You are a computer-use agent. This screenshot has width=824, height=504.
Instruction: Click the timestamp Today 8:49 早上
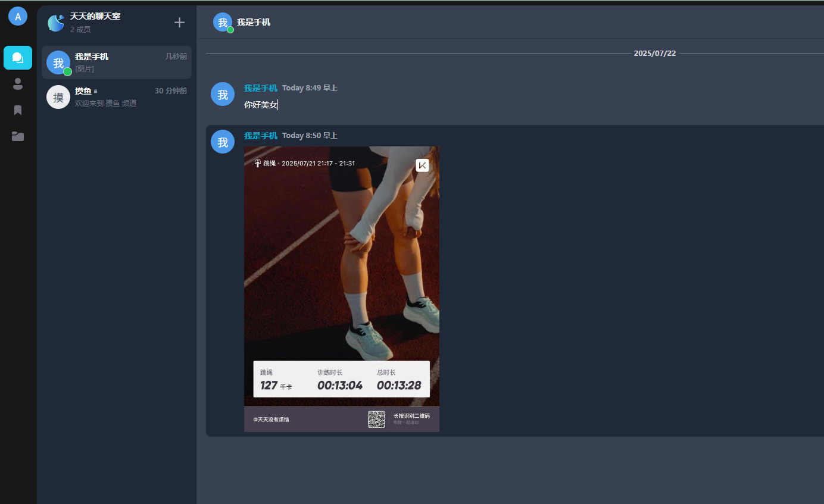tap(310, 88)
